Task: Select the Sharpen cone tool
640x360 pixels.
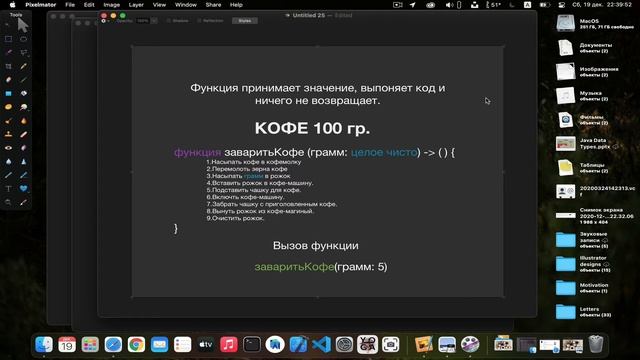Action: click(24, 162)
